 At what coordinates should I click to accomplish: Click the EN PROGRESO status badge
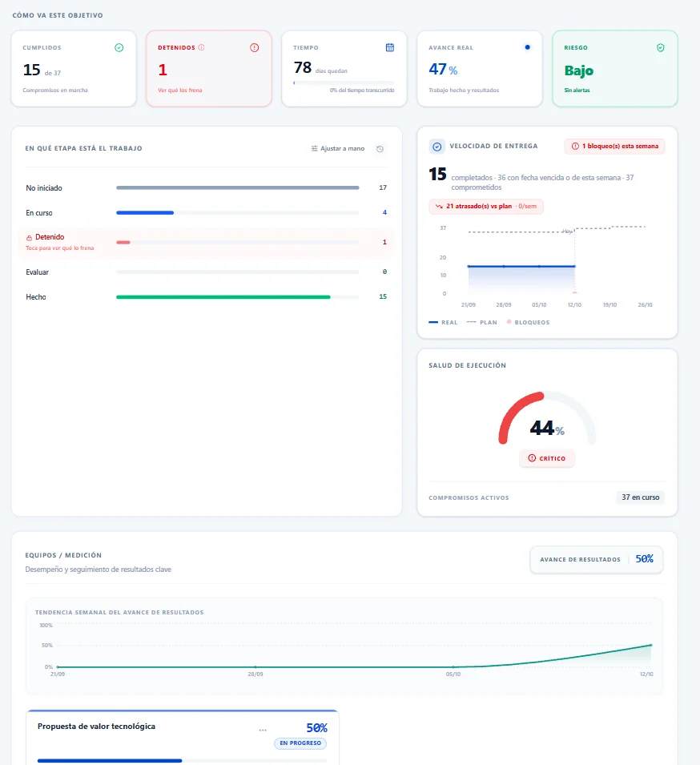pos(300,743)
